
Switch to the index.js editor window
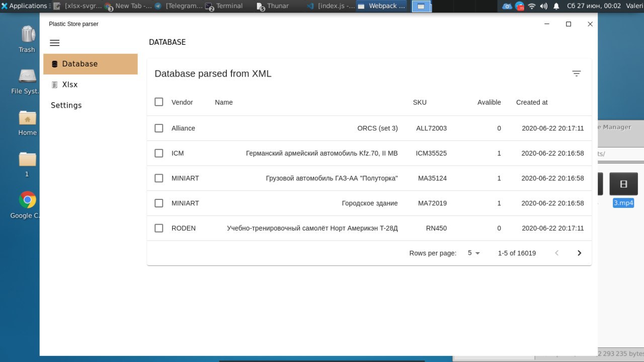tap(331, 6)
